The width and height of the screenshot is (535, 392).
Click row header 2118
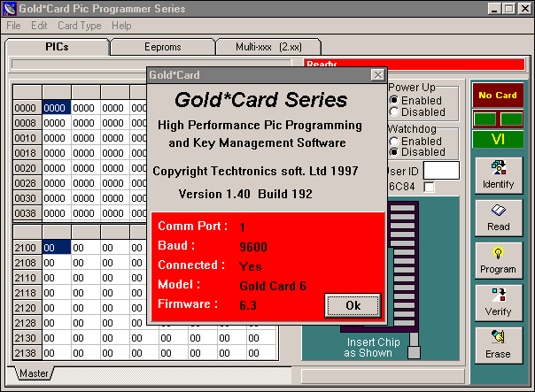point(27,293)
